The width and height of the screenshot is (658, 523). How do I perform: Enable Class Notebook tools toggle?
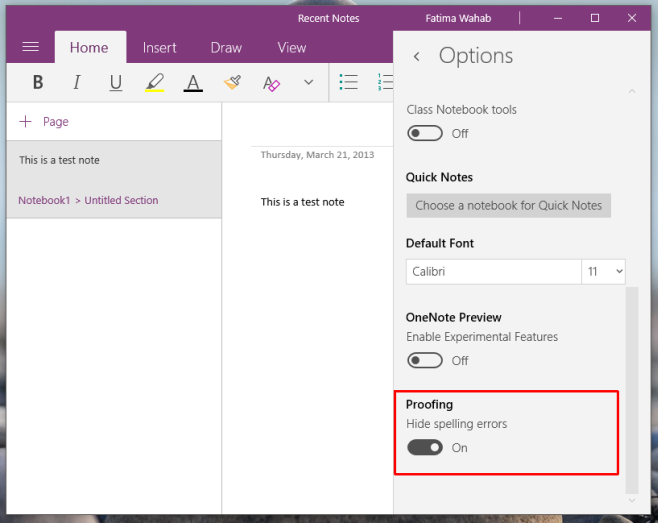click(x=425, y=133)
